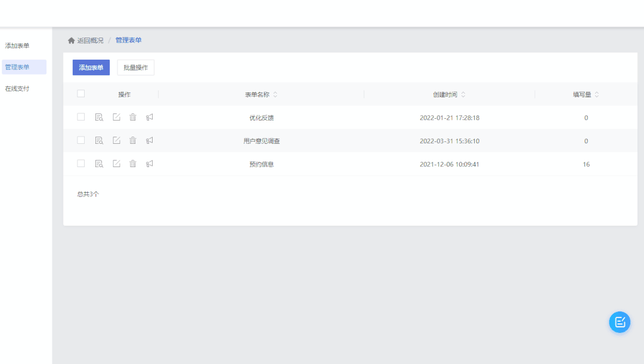Megaphone icon for 预约信息 form
This screenshot has width=644, height=364.
[150, 164]
